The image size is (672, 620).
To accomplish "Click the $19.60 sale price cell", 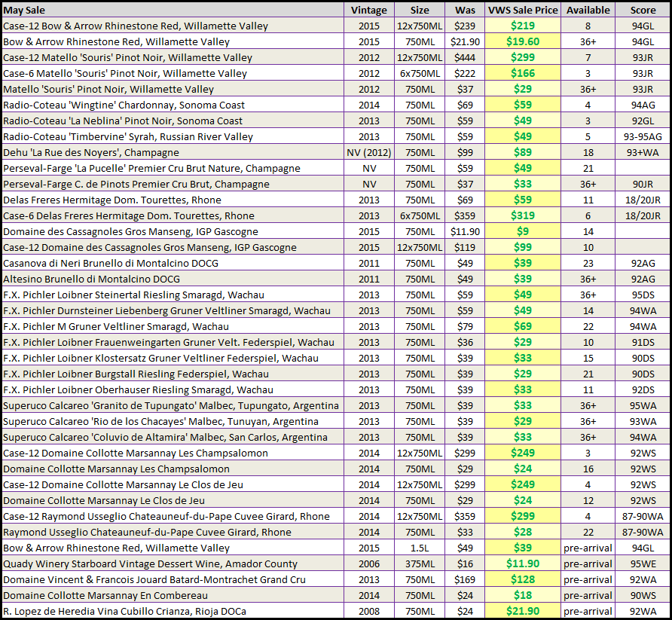I will tap(523, 41).
